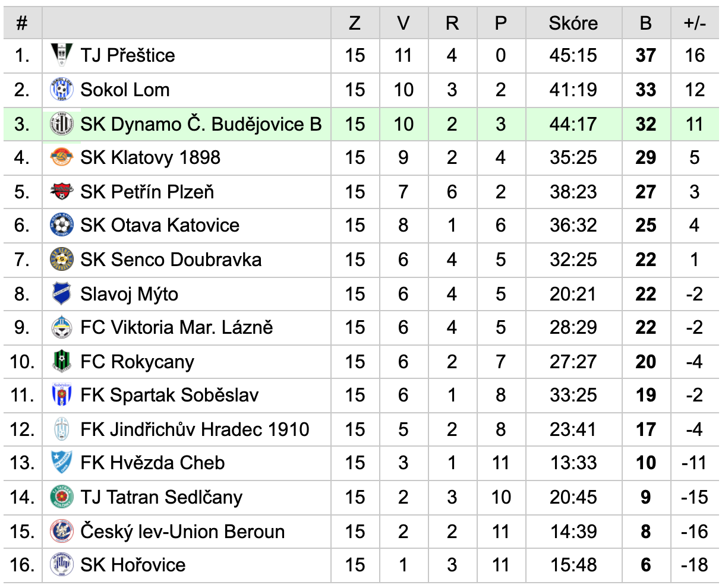This screenshot has height=588, width=725.
Task: Open the SK Senco Doubravka team link
Action: [171, 260]
